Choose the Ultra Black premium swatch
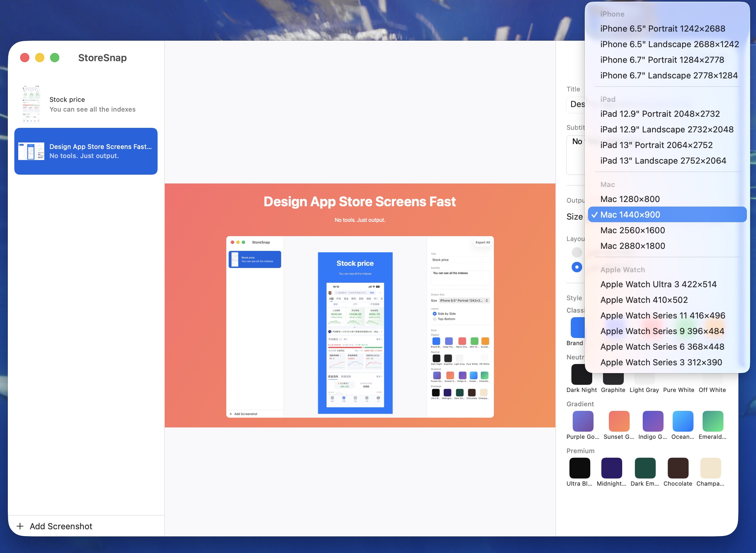The height and width of the screenshot is (553, 756). [580, 468]
